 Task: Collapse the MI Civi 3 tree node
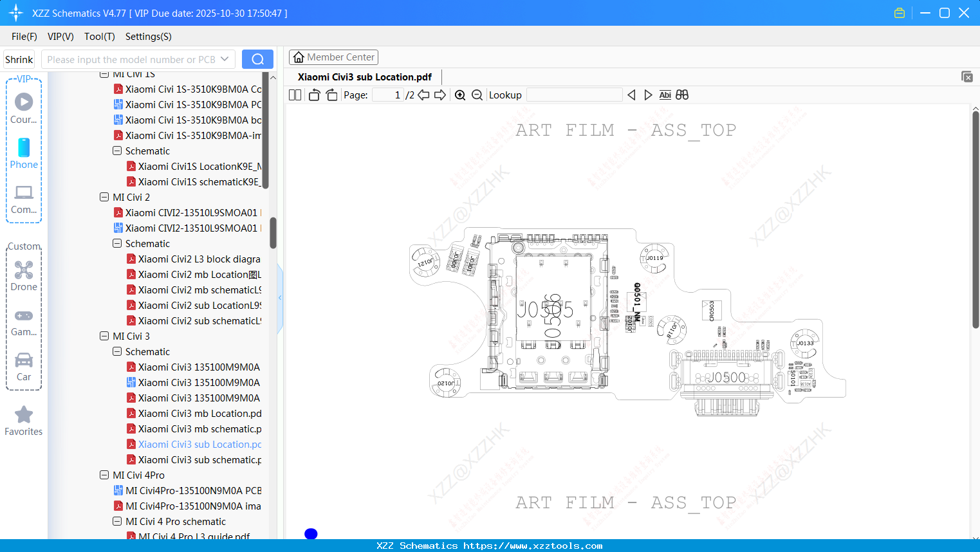[x=104, y=336]
